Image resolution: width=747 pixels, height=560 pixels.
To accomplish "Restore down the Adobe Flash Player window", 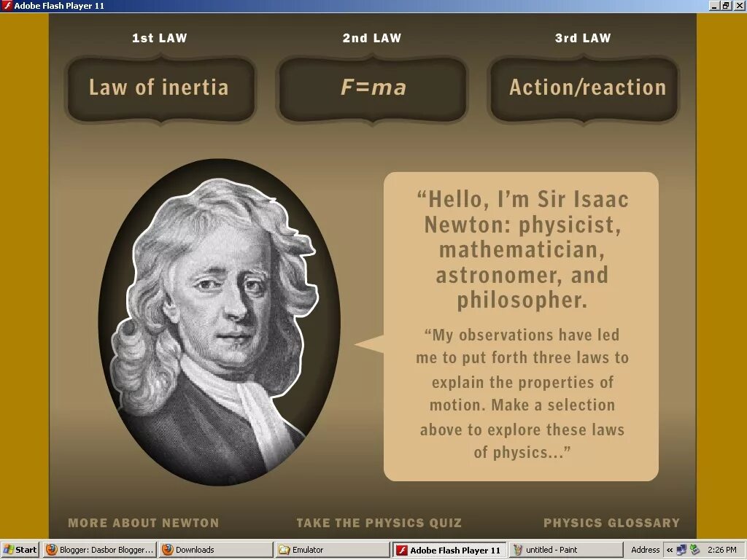I will [x=726, y=6].
